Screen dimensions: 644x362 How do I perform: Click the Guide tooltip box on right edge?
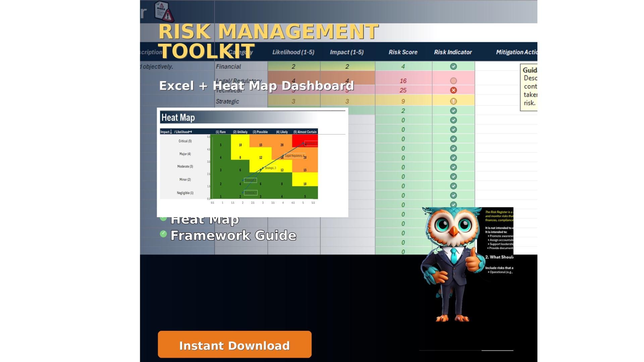click(x=529, y=87)
